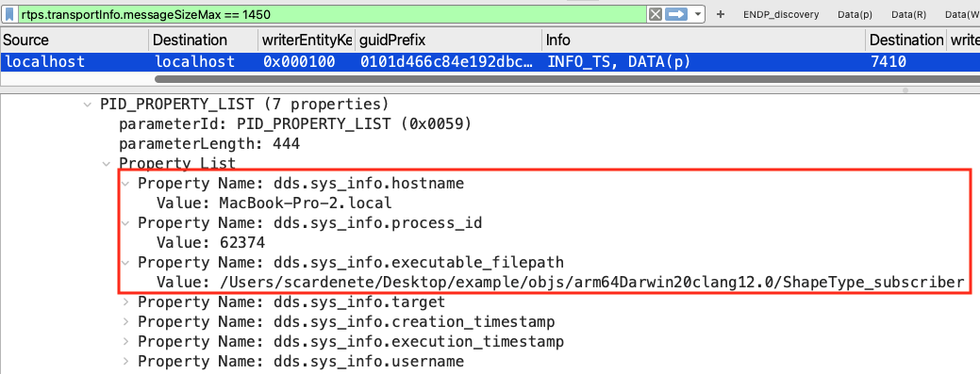Sort by the Info column header
This screenshot has width=980, height=374.
coord(704,40)
